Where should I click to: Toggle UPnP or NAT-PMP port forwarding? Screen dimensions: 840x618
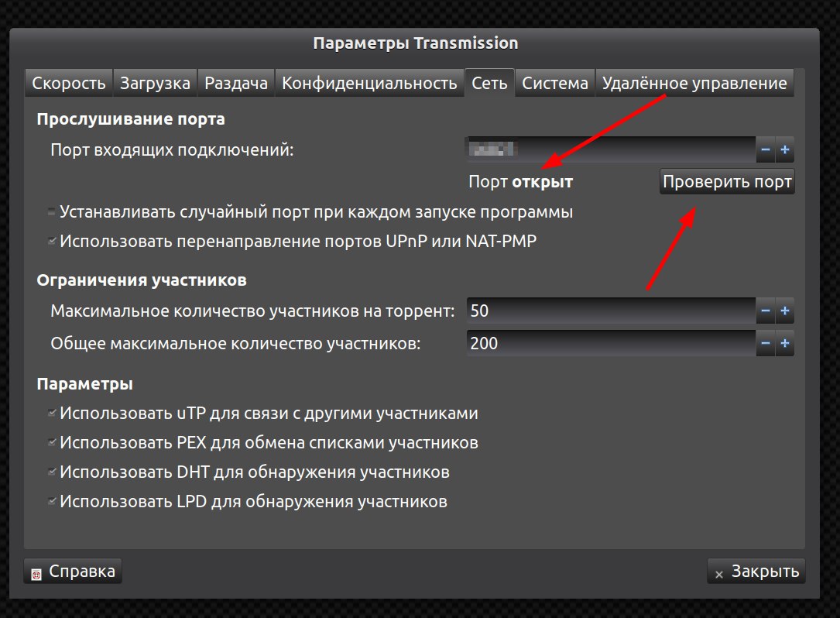click(x=52, y=241)
